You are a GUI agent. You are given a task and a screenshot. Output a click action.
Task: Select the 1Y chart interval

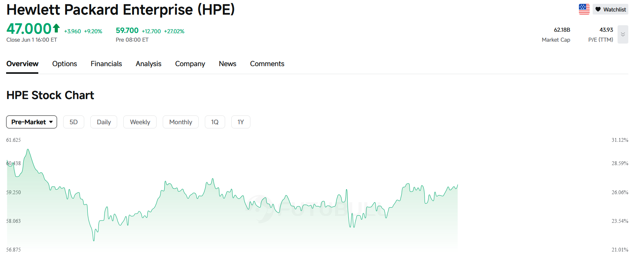[x=241, y=122]
